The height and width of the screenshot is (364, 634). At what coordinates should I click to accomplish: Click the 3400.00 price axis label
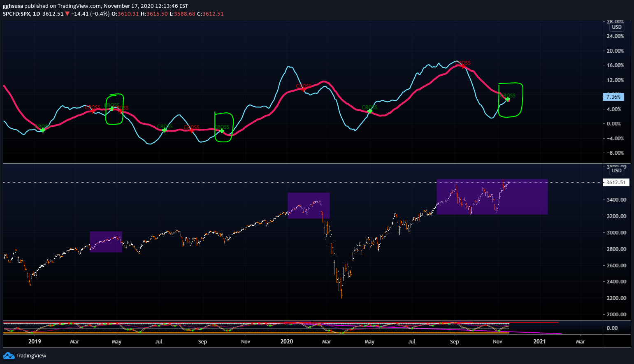pyautogui.click(x=616, y=200)
